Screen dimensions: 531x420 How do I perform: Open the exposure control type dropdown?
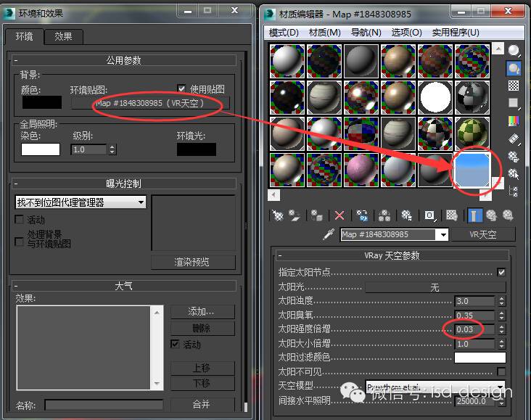click(x=81, y=202)
